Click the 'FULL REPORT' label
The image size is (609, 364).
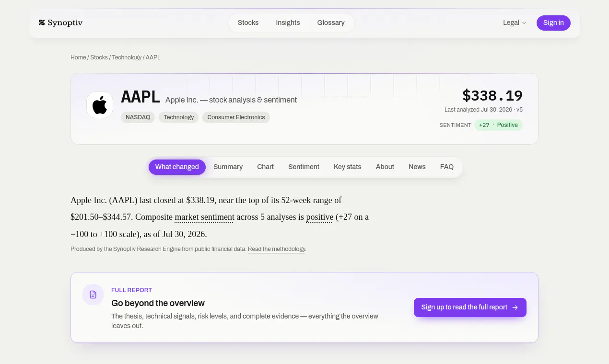pyautogui.click(x=131, y=290)
